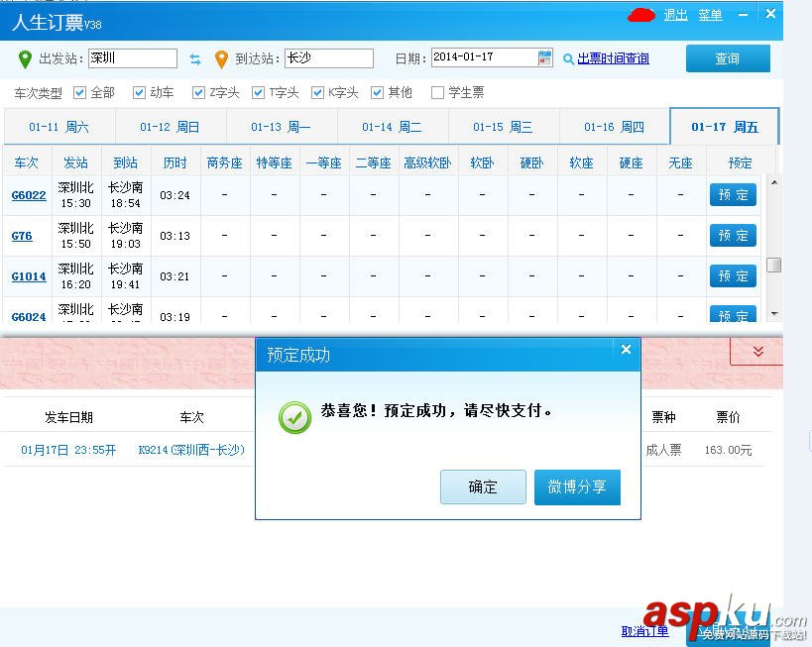Toggle the 其他 checkbox

(377, 93)
